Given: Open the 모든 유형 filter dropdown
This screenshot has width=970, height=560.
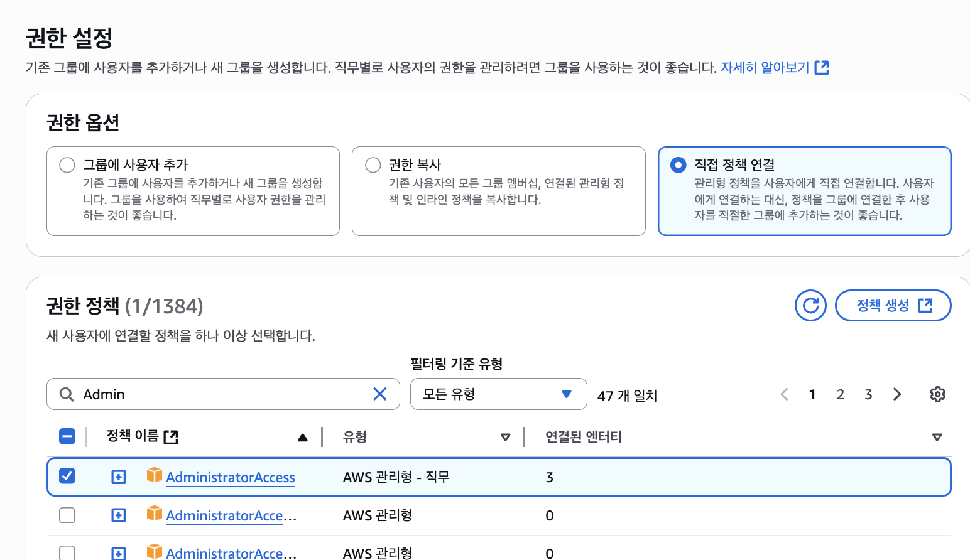Looking at the screenshot, I should 498,394.
